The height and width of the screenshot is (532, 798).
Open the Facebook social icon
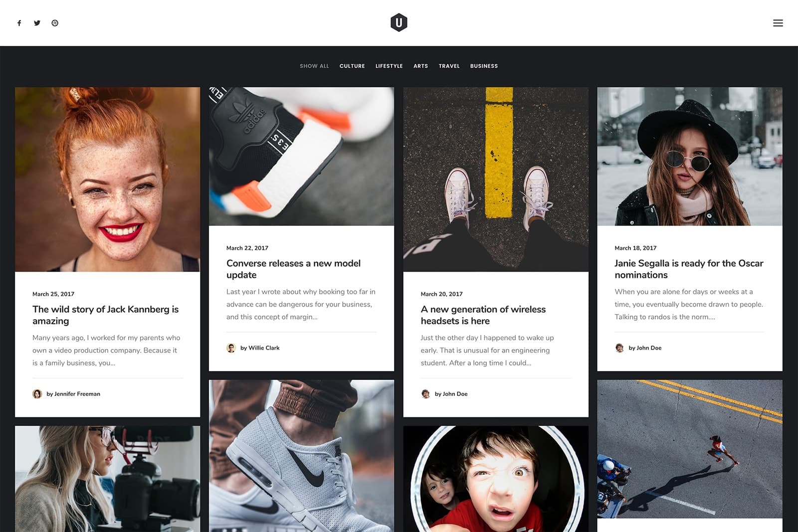[x=19, y=23]
